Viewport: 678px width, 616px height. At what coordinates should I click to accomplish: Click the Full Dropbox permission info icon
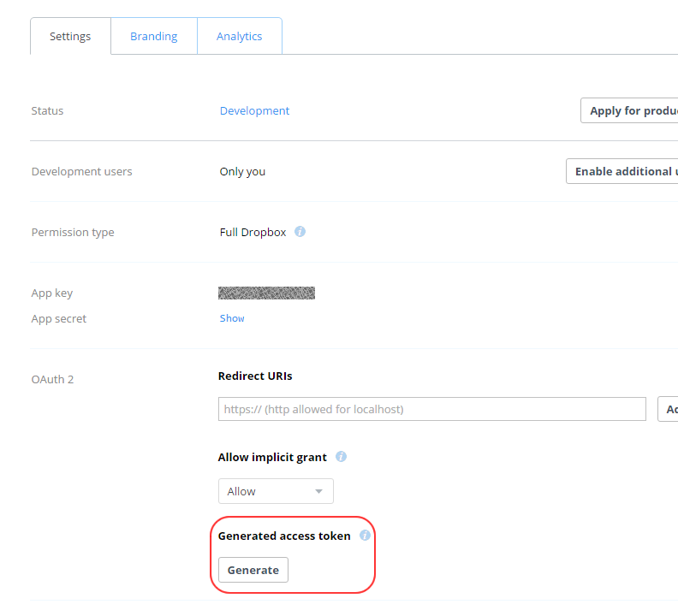click(x=300, y=232)
